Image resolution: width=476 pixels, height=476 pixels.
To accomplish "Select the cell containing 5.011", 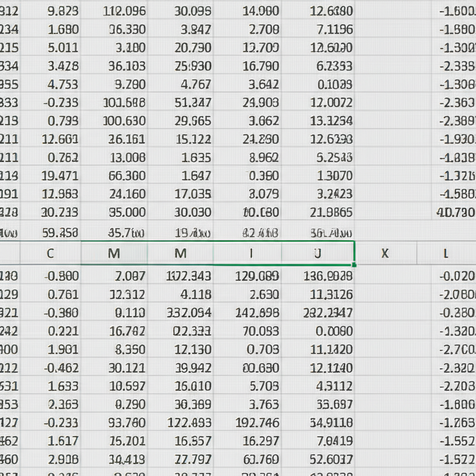I will (50, 47).
